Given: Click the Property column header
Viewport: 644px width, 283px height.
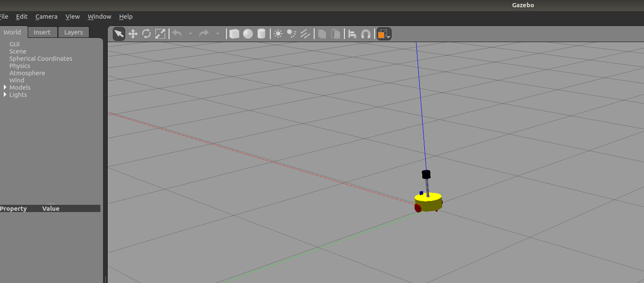Looking at the screenshot, I should coord(14,209).
